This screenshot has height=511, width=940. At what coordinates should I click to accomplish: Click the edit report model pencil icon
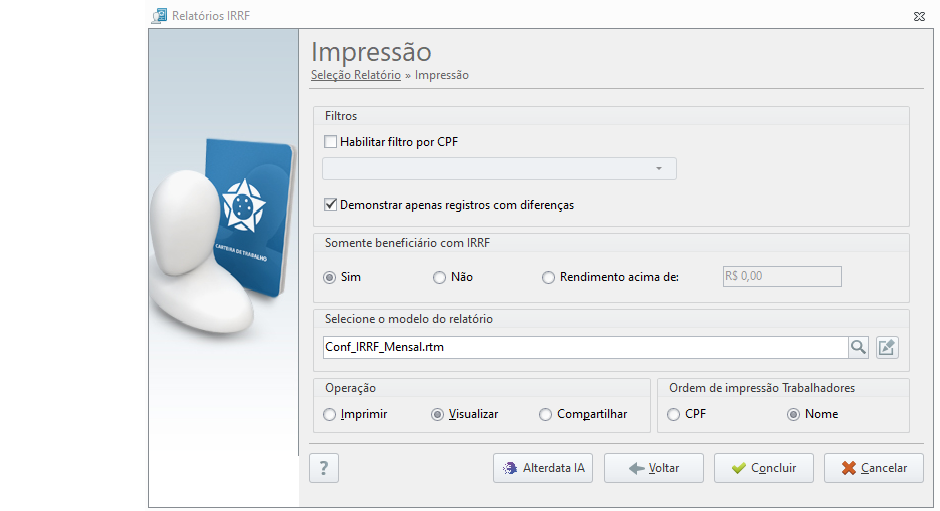[887, 347]
